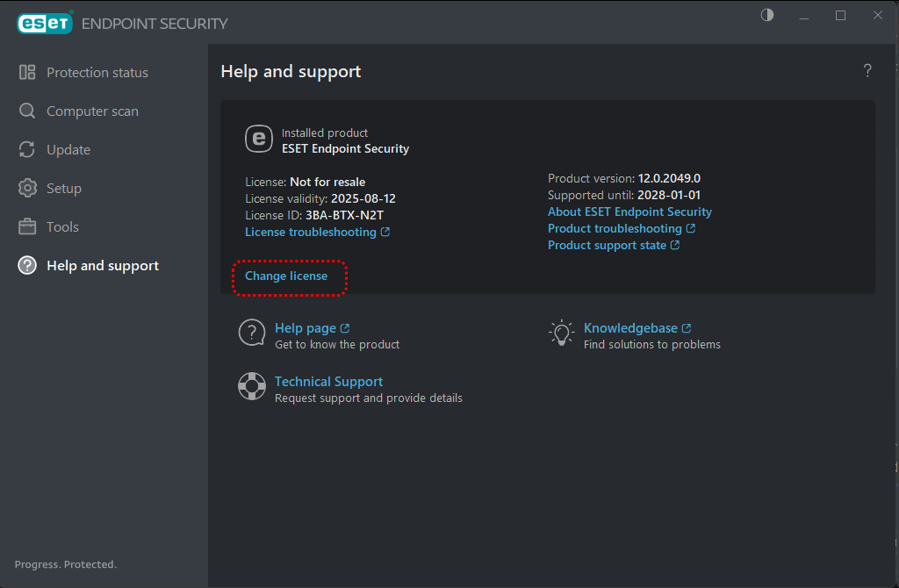899x588 pixels.
Task: Open the question mark help in header
Action: [867, 71]
